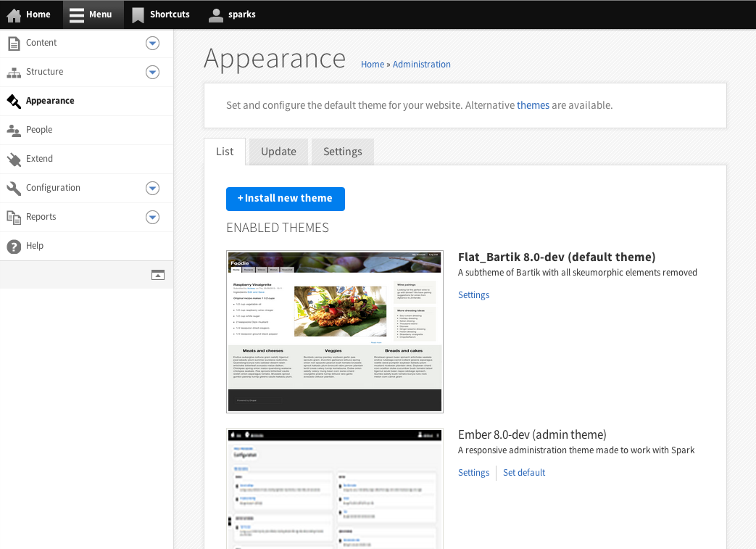Open the Structure menu item
The width and height of the screenshot is (756, 549).
(44, 71)
